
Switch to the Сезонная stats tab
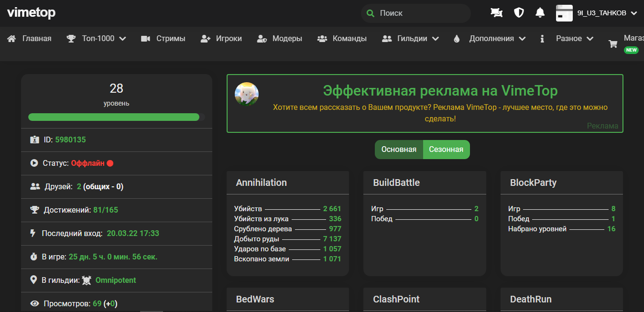tap(446, 150)
